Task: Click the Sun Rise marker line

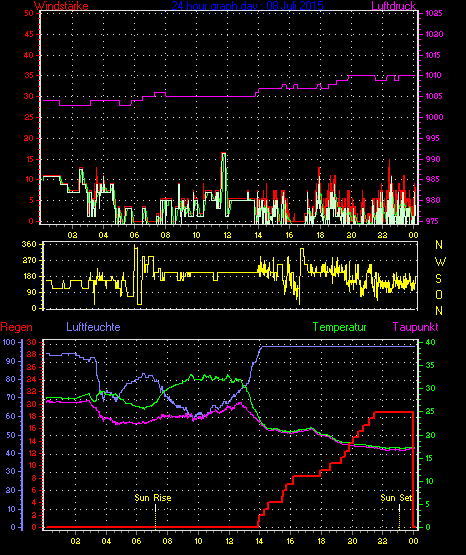Action: (156, 517)
